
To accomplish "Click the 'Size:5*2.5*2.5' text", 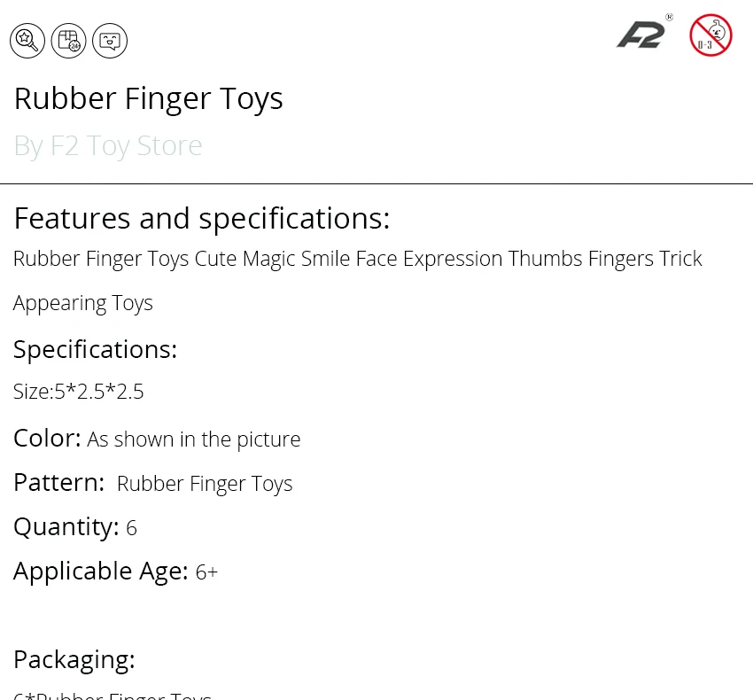I will pyautogui.click(x=78, y=392).
